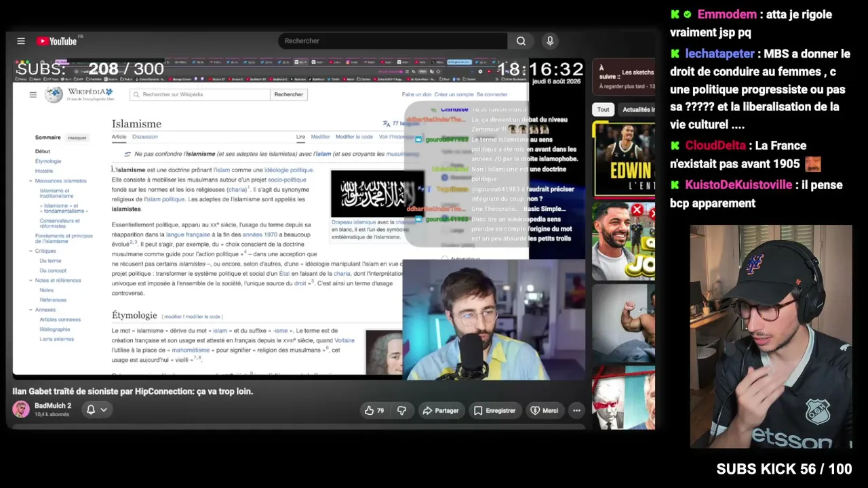The image size is (868, 488).
Task: Click Kick badge next to lechatapeter
Action: click(x=675, y=54)
